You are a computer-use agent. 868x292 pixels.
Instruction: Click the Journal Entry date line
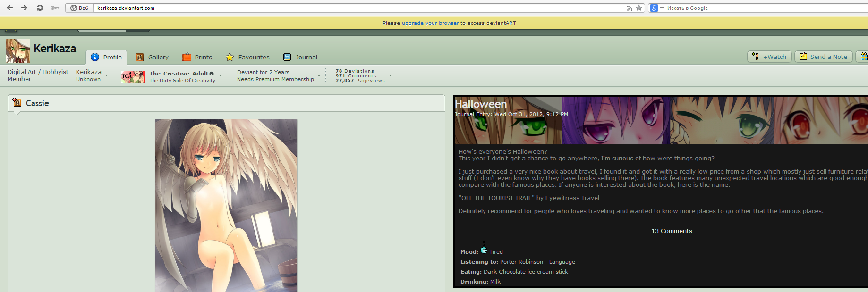pos(511,114)
